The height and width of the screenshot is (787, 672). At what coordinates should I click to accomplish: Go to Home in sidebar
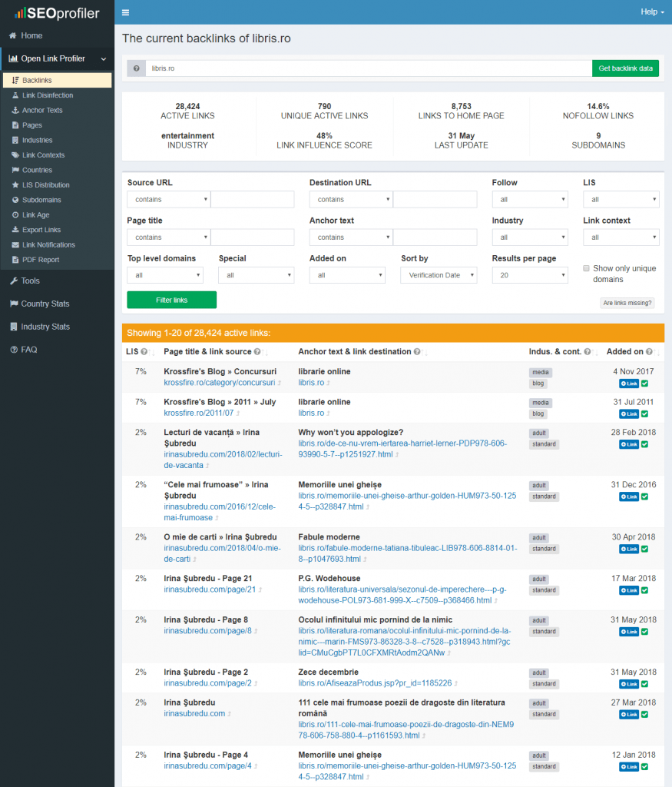[31, 35]
